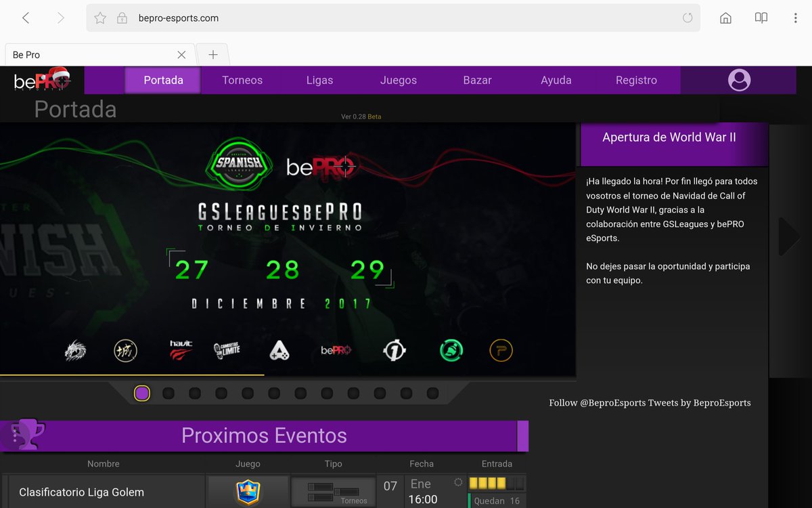Click the padlock site security icon

pyautogui.click(x=122, y=18)
